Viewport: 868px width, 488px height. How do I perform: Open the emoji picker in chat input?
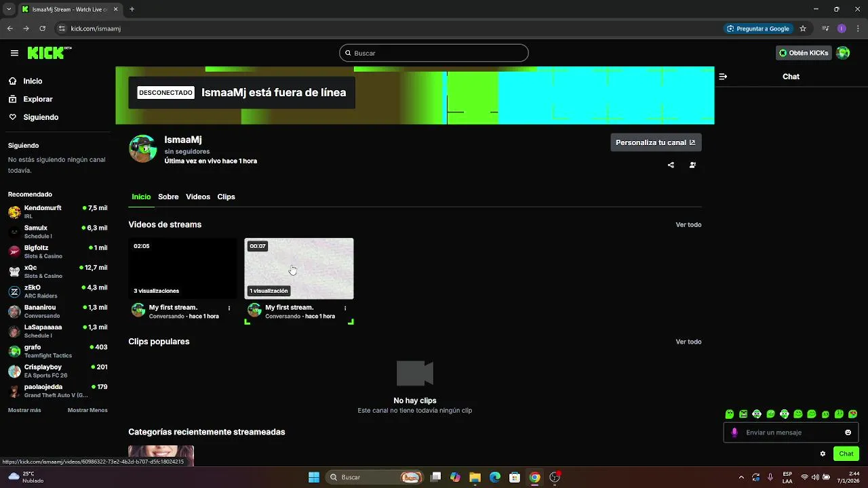[848, 432]
